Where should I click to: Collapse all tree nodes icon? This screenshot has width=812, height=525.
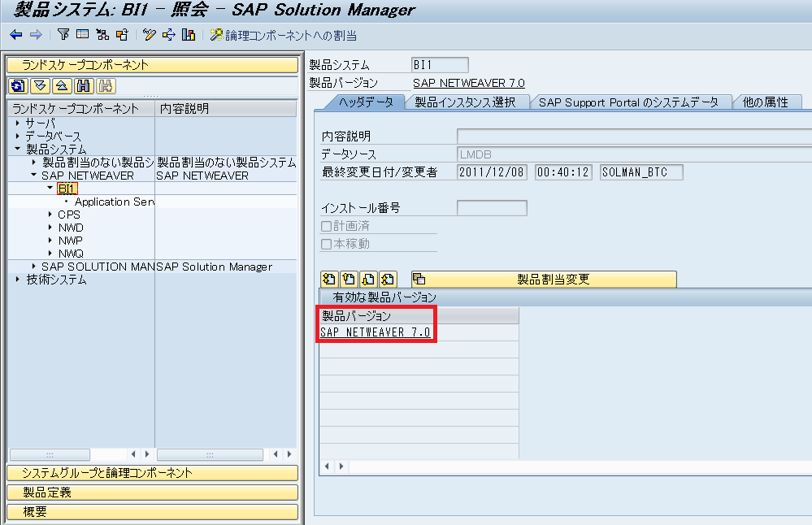click(62, 86)
